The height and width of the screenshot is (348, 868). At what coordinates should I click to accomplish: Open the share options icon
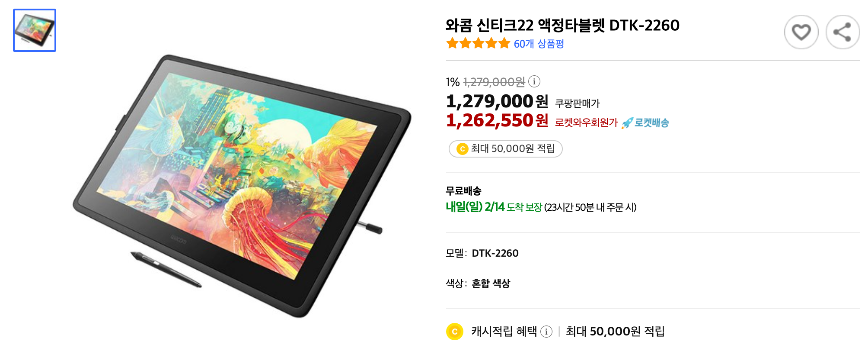(842, 32)
